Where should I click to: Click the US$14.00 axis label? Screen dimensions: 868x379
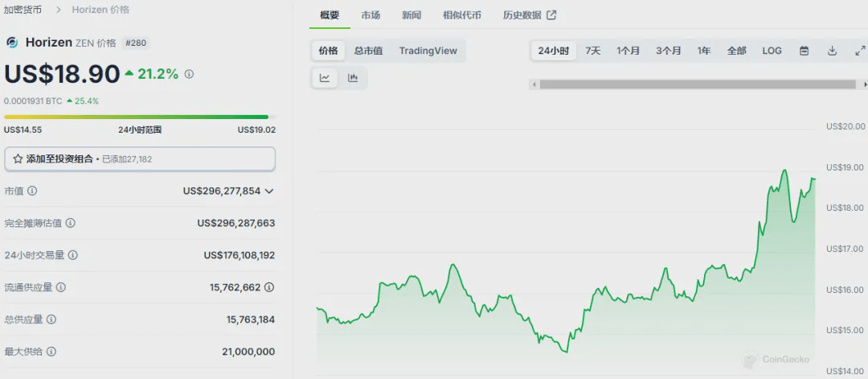845,371
